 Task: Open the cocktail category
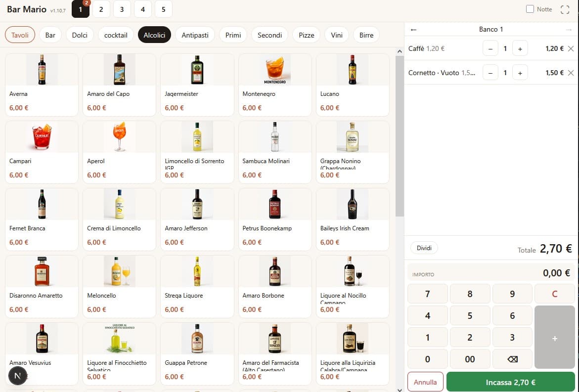point(116,35)
